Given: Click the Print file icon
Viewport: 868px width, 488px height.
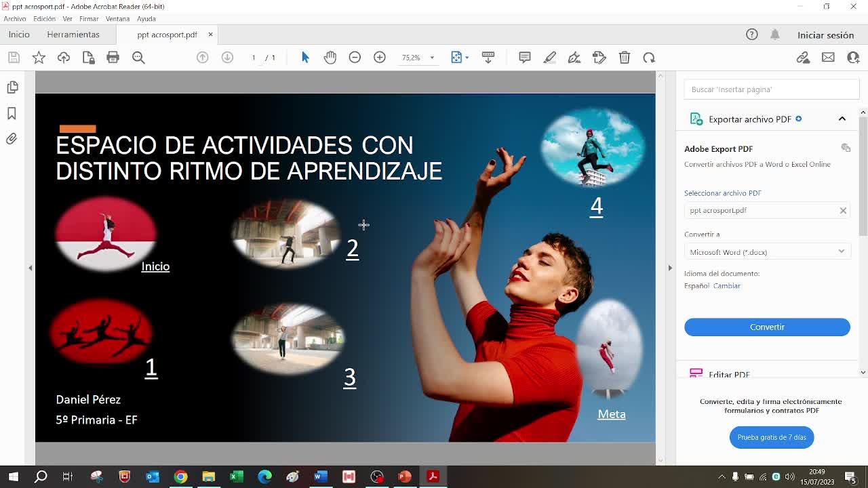Looking at the screenshot, I should point(113,58).
